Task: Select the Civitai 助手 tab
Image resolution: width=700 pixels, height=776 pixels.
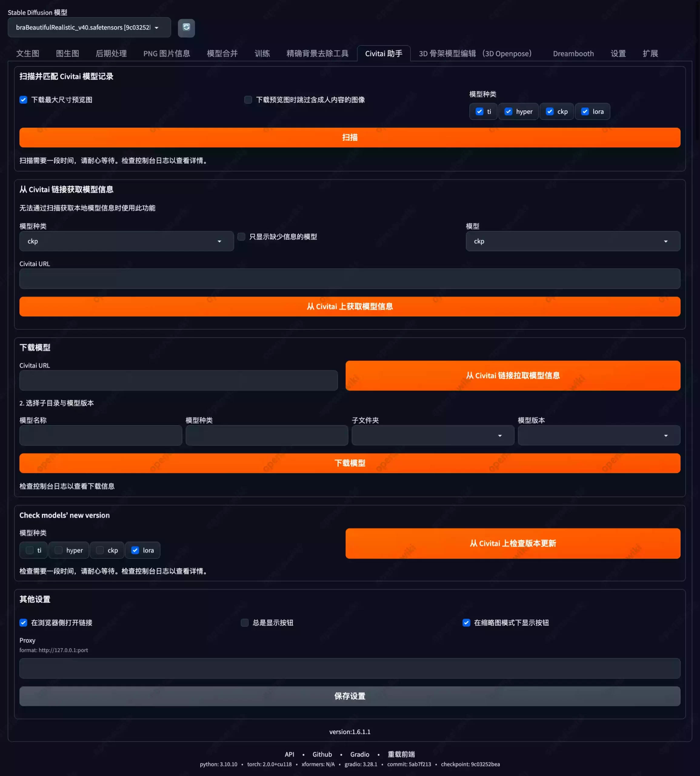Action: tap(383, 53)
